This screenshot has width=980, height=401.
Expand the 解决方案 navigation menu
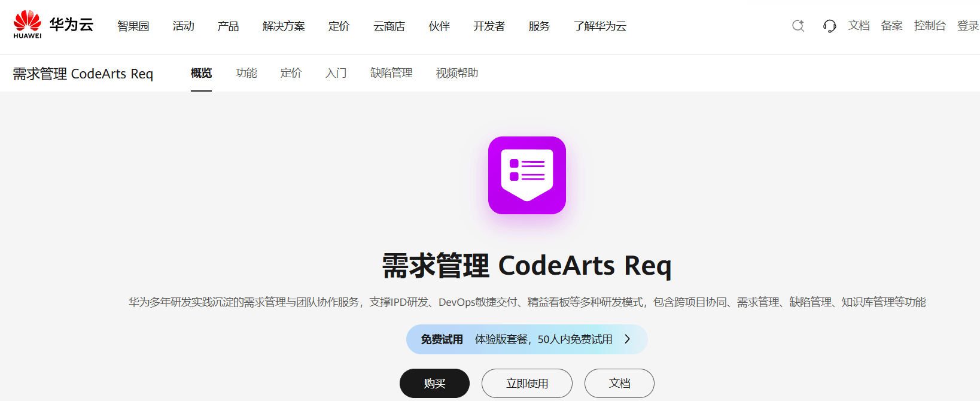click(284, 26)
